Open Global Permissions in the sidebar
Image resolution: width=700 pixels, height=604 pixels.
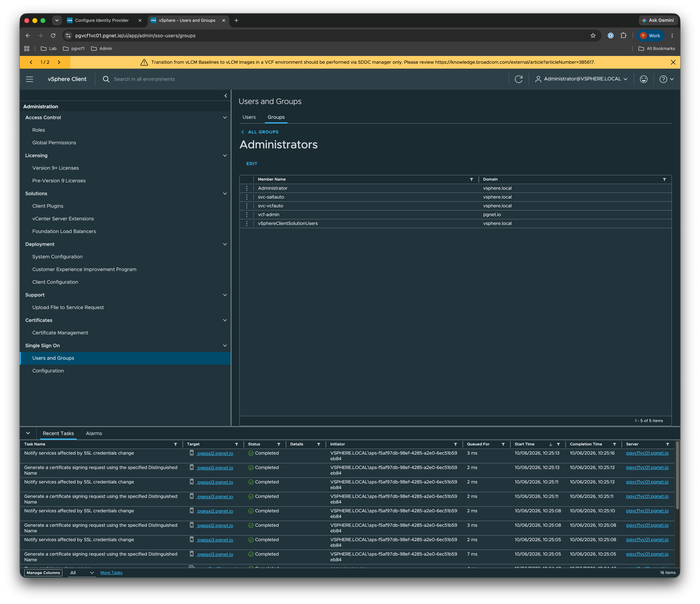click(54, 143)
